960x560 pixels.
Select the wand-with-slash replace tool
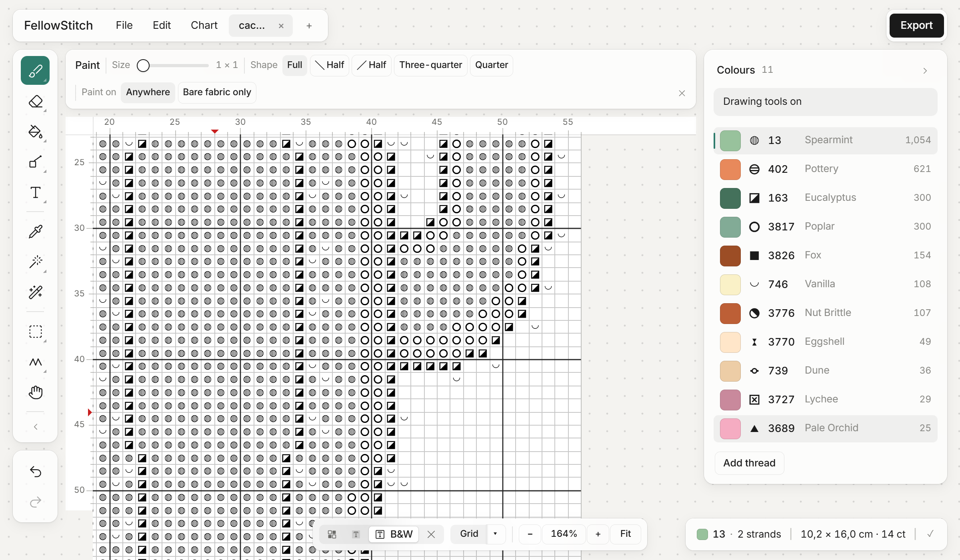click(x=35, y=292)
